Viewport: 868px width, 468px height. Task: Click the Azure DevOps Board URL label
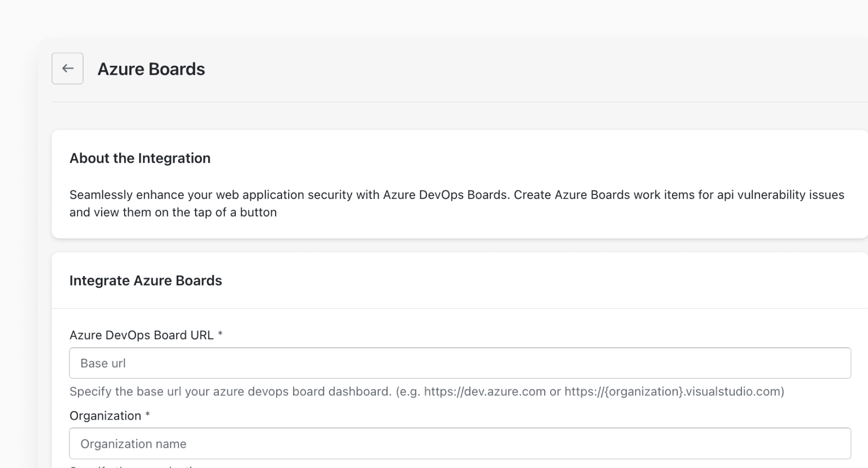click(x=141, y=335)
